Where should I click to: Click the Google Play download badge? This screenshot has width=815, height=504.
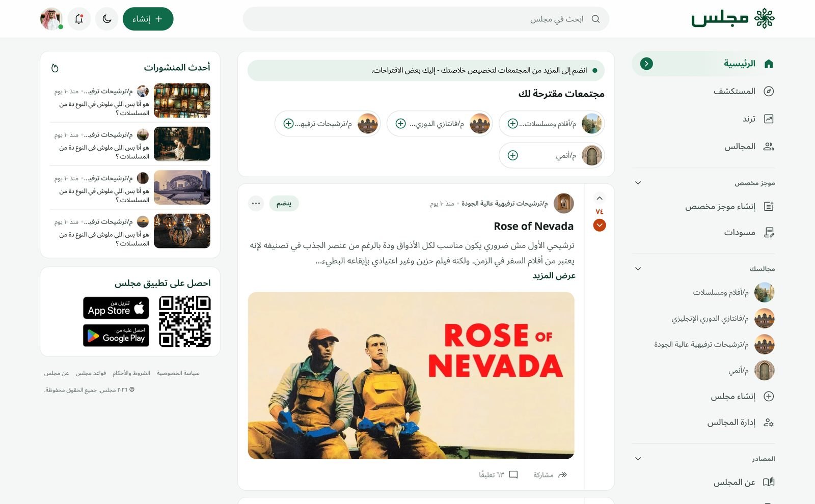click(116, 335)
